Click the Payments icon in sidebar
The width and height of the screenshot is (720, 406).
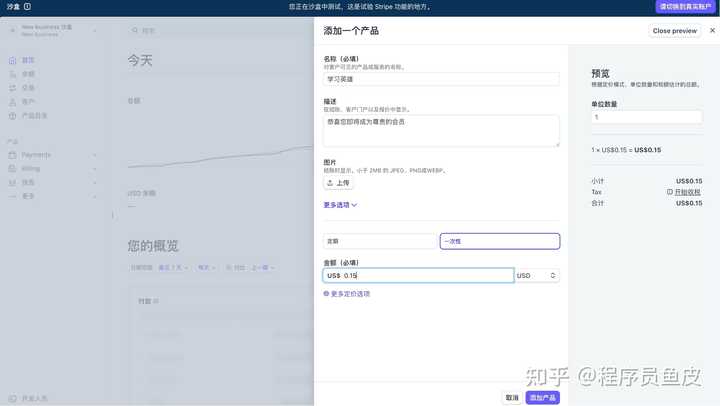pos(13,155)
